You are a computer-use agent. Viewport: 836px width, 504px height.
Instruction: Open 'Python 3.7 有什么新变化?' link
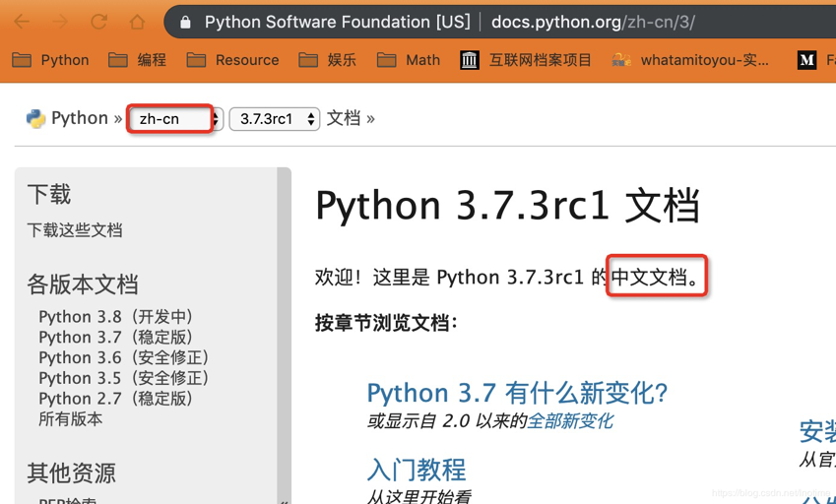(517, 393)
